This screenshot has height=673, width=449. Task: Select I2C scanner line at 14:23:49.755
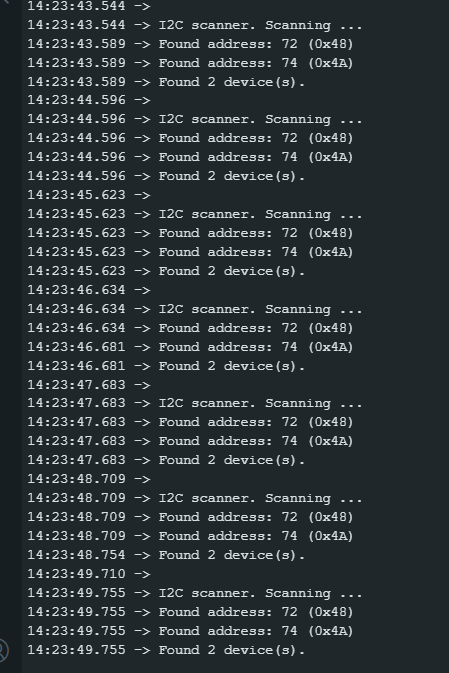(x=195, y=592)
